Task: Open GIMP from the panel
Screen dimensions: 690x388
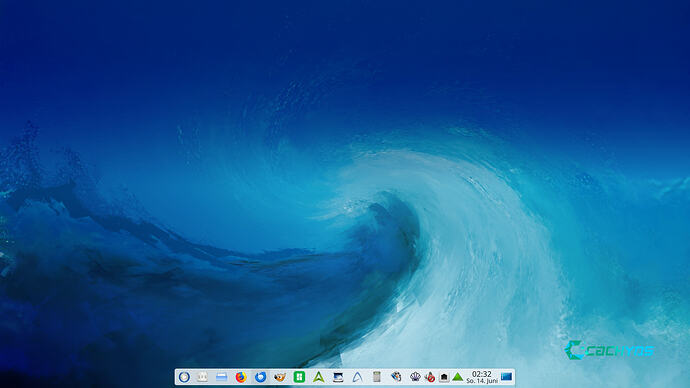Action: tap(279, 377)
